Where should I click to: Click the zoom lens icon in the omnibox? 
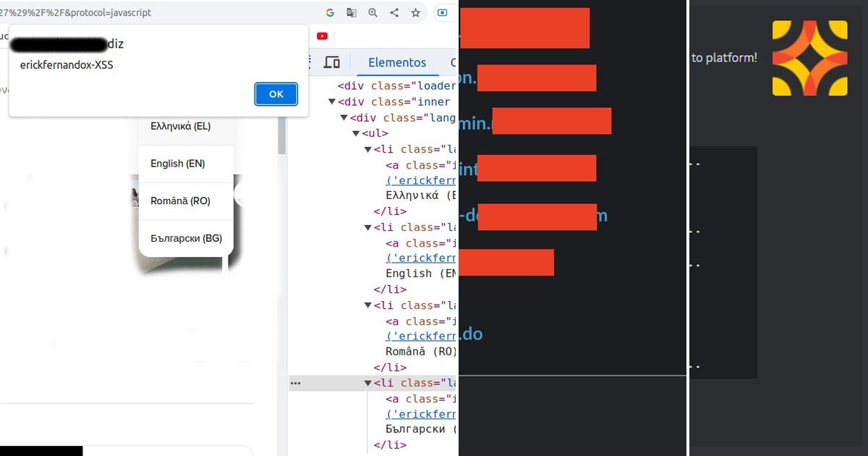(x=373, y=12)
